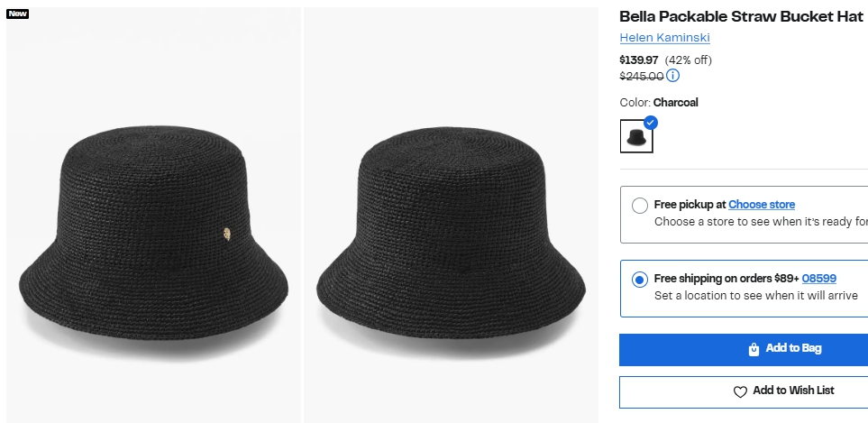Visit the Helen Kaminski brand link
The height and width of the screenshot is (423, 868).
[x=664, y=37]
